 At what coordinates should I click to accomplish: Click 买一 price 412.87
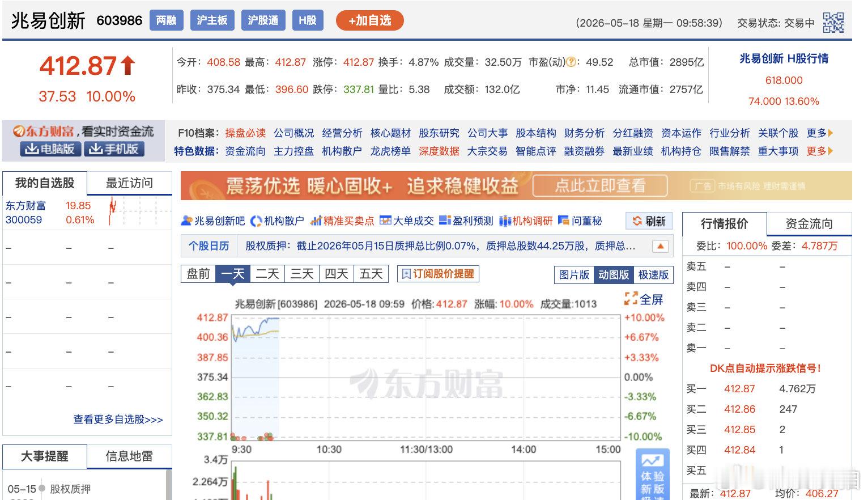tap(739, 389)
